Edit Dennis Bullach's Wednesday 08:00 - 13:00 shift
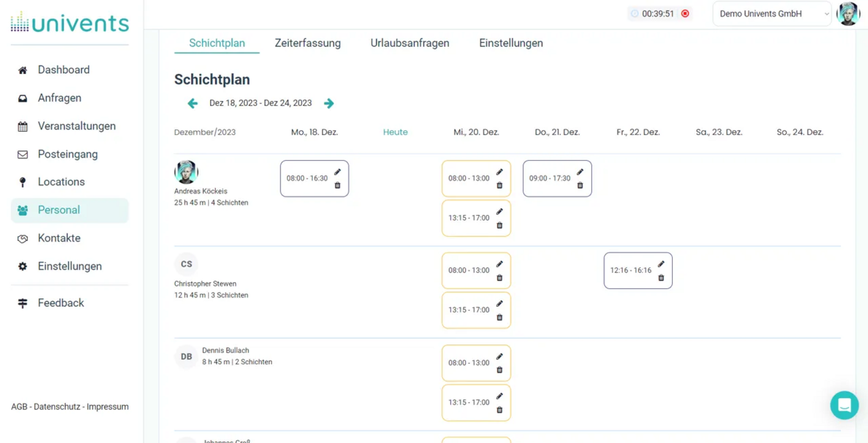Viewport: 868px width, 443px height. point(500,357)
